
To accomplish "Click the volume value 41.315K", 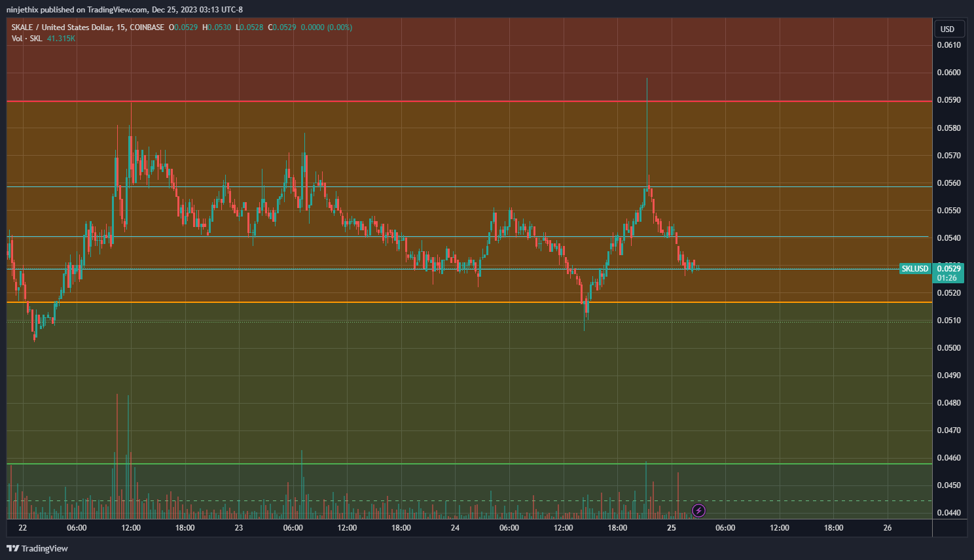I will 61,39.
